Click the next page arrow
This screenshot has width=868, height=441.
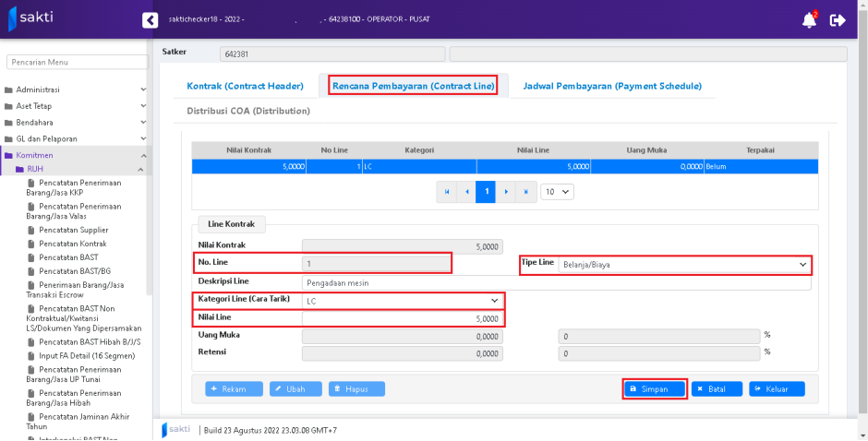[x=506, y=191]
